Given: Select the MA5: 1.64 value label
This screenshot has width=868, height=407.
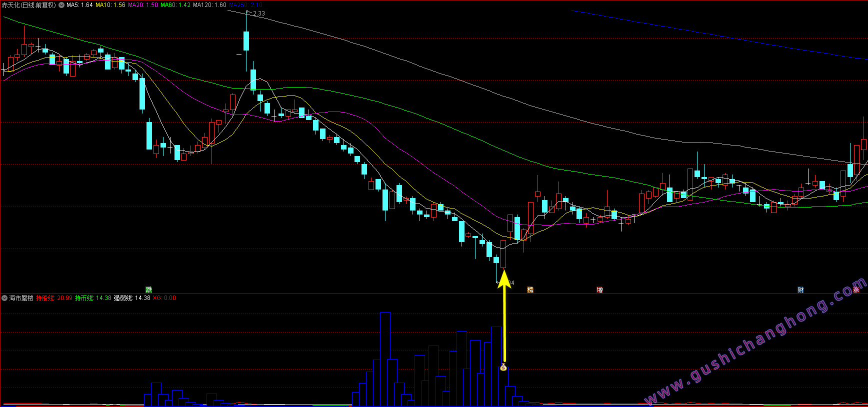Looking at the screenshot, I should [80, 5].
